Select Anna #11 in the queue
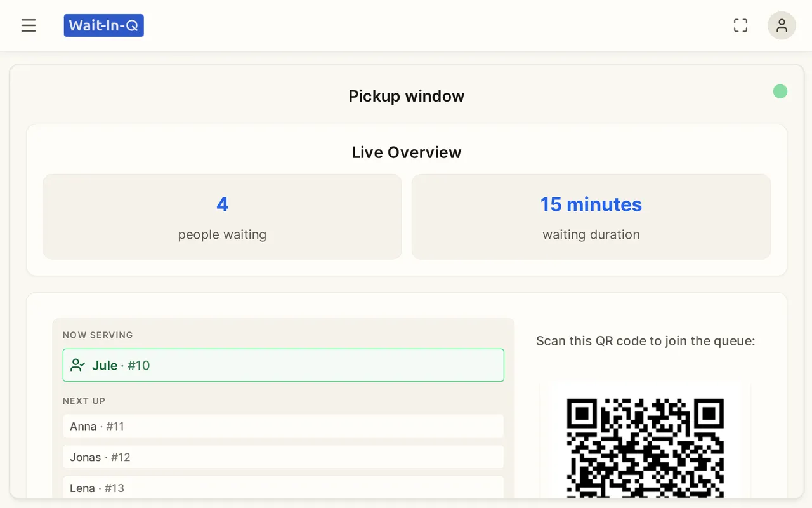 (284, 426)
